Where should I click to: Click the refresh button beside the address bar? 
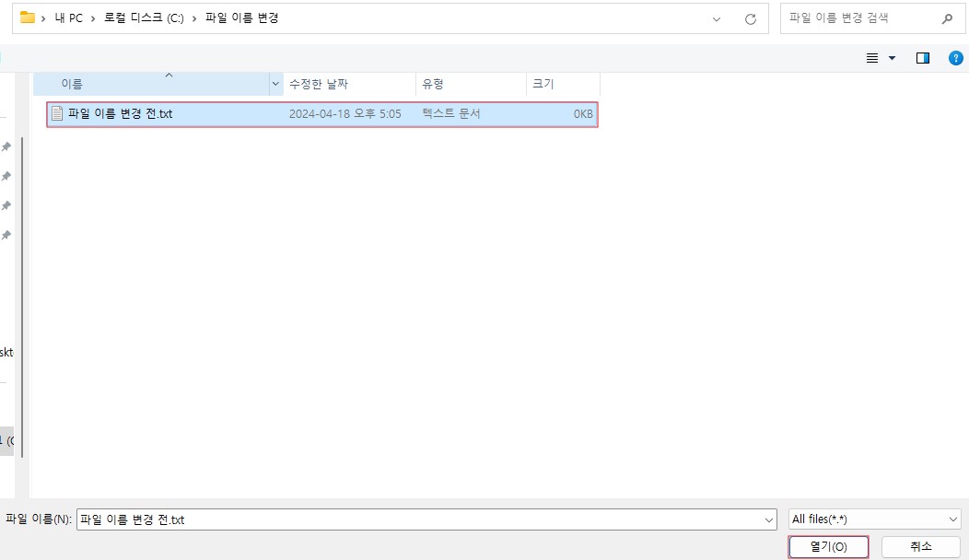751,18
